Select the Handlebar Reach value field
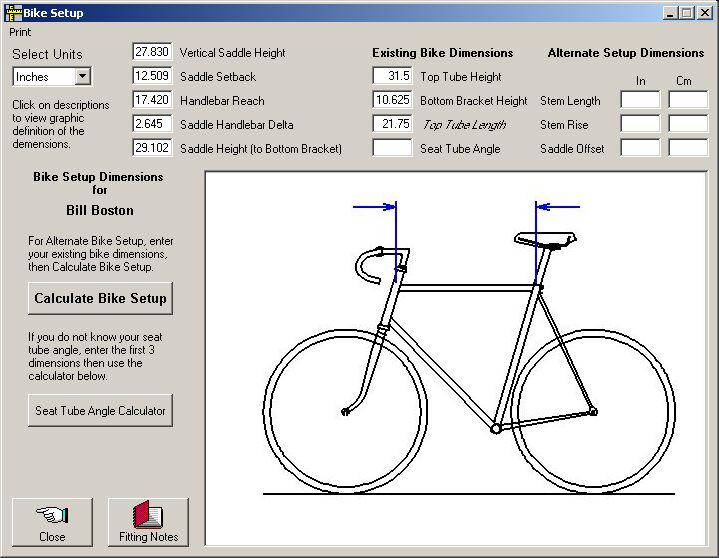The image size is (719, 558). click(152, 99)
